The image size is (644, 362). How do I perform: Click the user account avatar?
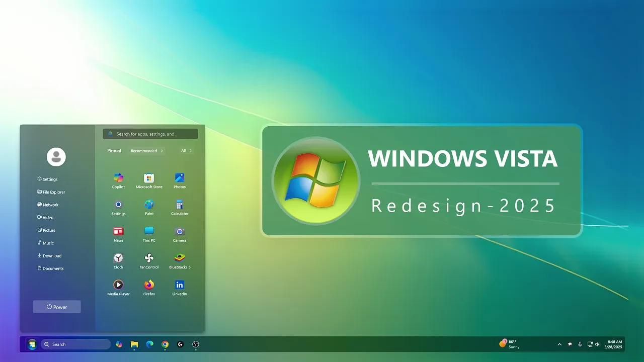pos(56,157)
